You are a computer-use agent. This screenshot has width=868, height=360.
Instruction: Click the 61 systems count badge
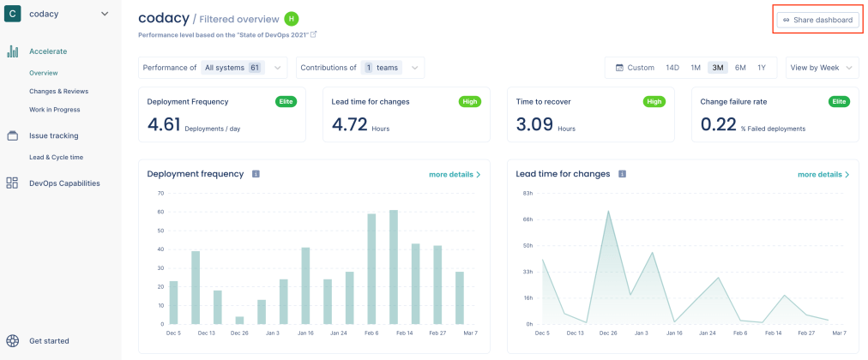click(x=255, y=68)
